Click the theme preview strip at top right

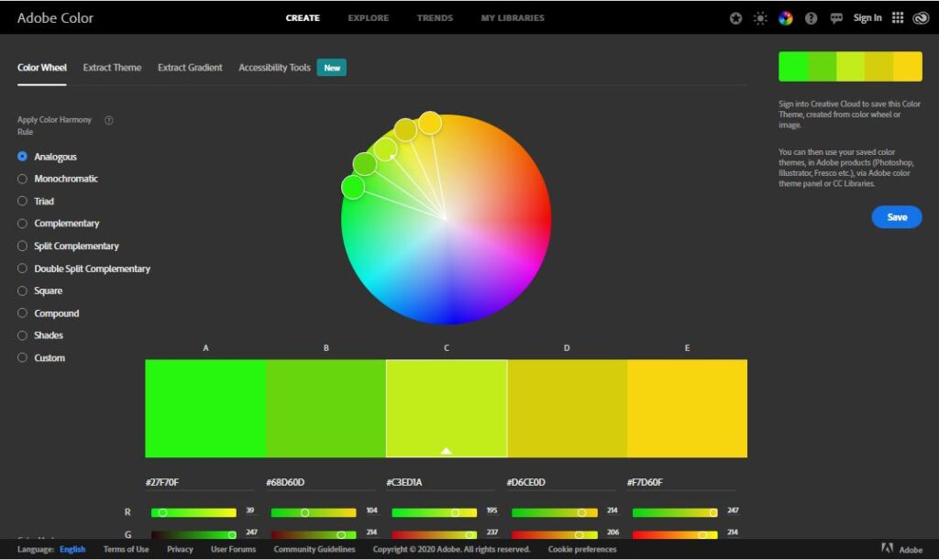coord(850,66)
